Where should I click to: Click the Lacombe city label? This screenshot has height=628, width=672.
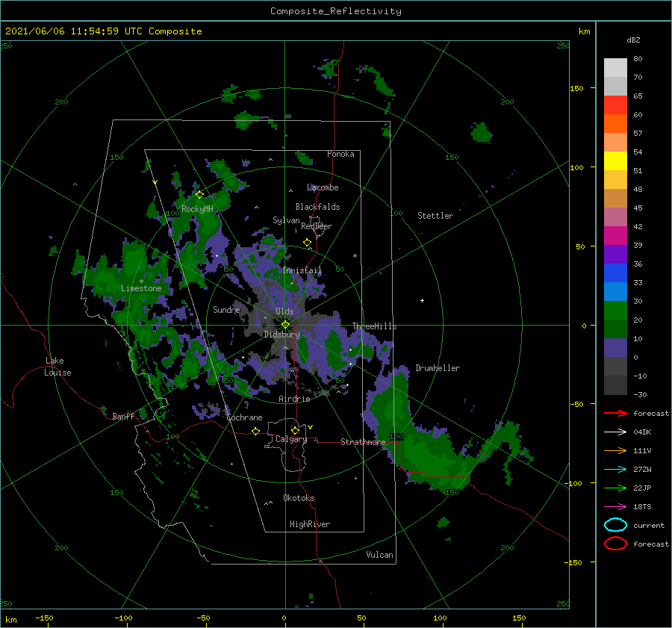point(323,187)
